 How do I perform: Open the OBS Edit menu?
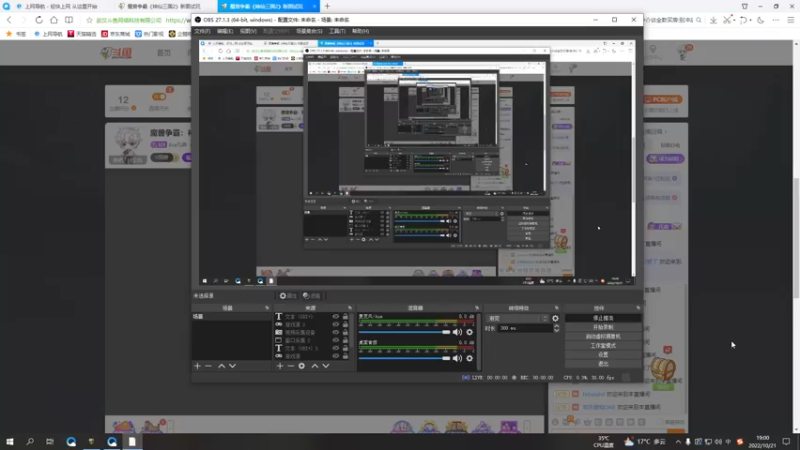click(x=225, y=31)
